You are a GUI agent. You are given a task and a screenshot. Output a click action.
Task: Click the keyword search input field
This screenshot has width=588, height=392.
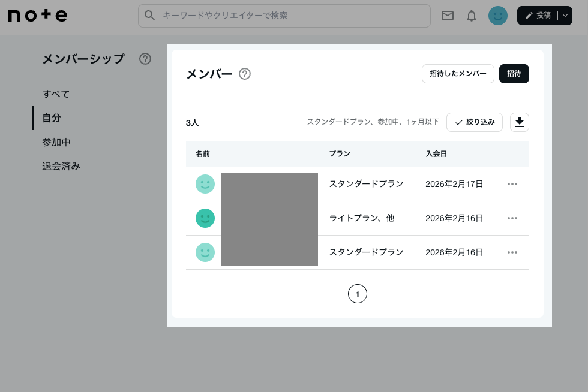pyautogui.click(x=284, y=16)
